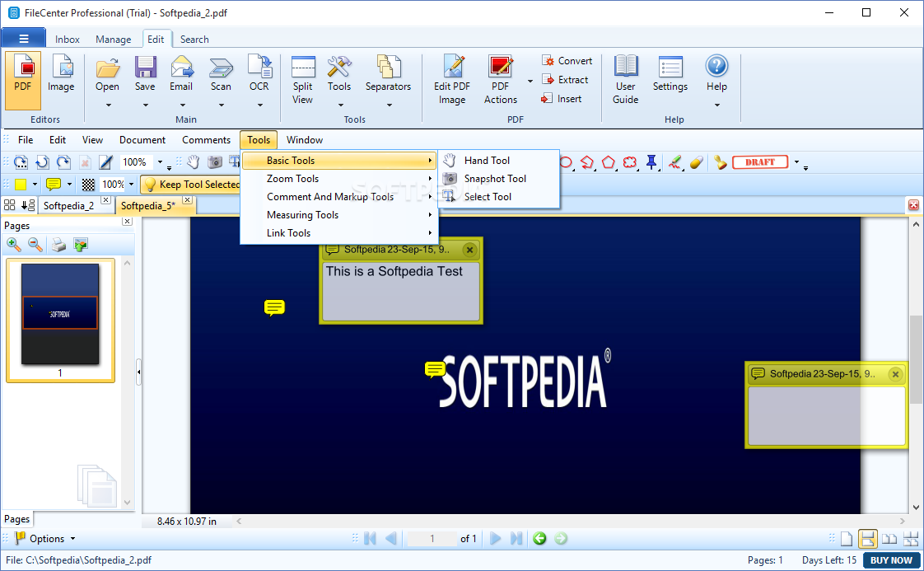Expand the Separators dropdown arrow

click(x=389, y=105)
